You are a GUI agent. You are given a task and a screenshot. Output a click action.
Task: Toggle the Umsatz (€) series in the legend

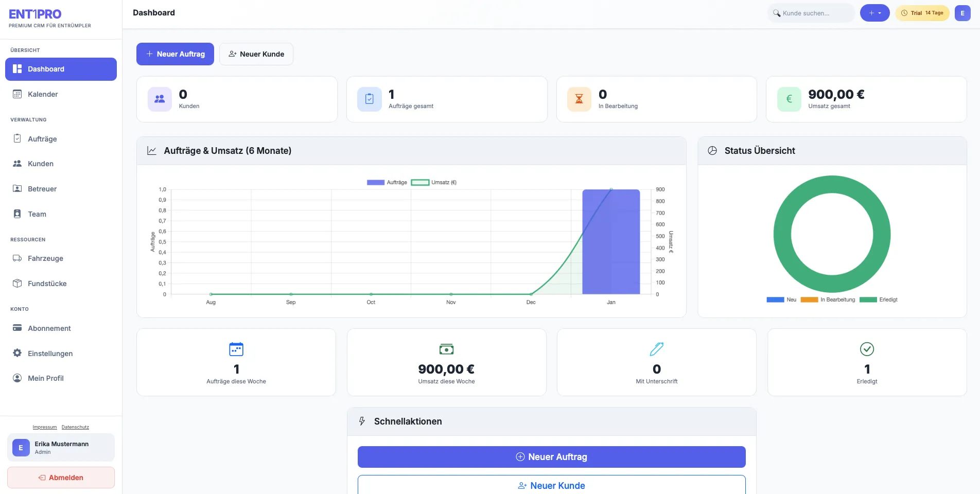click(434, 182)
